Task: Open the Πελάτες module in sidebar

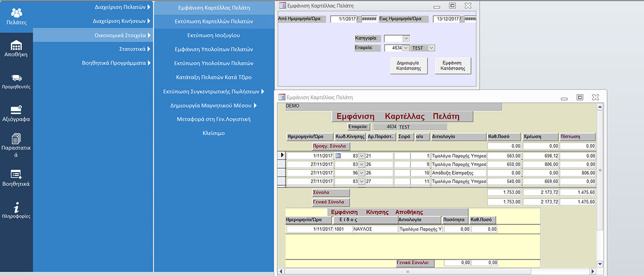Action: coord(16,16)
